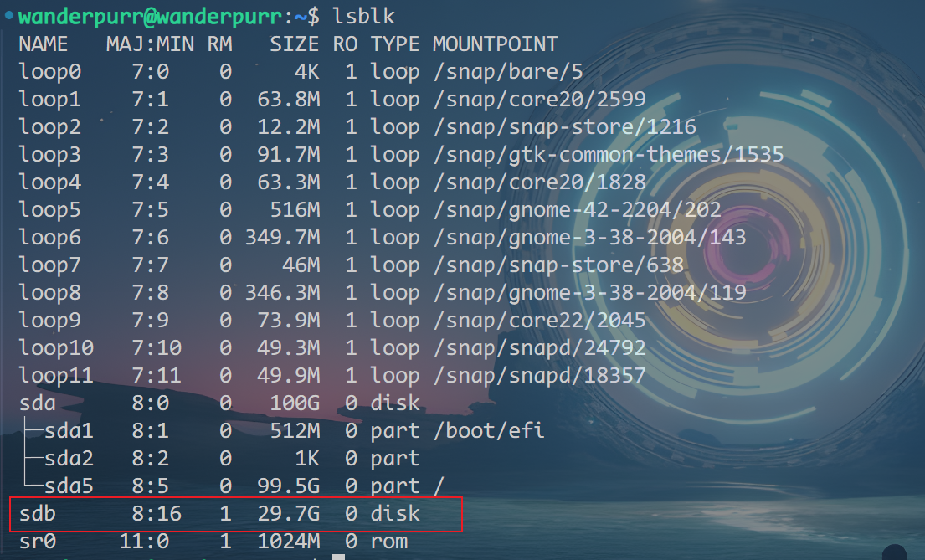Image resolution: width=925 pixels, height=560 pixels.
Task: Click the loop4 device name
Action: [x=50, y=182]
